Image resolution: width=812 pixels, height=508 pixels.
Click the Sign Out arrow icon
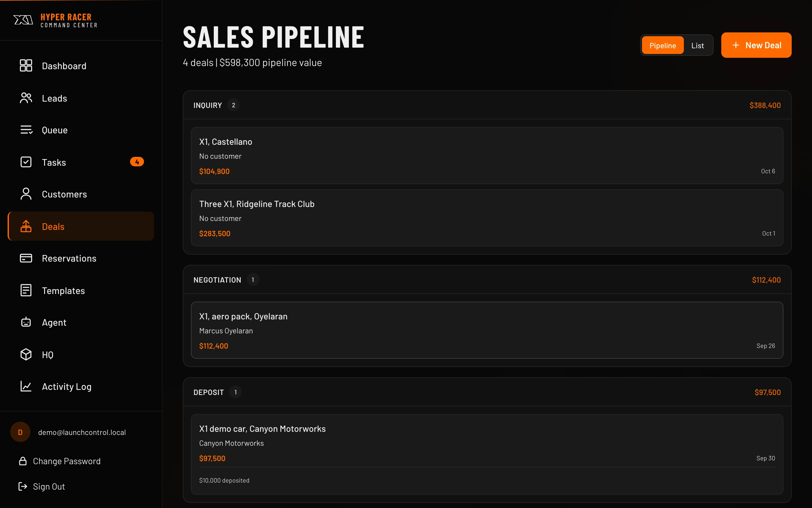click(23, 486)
